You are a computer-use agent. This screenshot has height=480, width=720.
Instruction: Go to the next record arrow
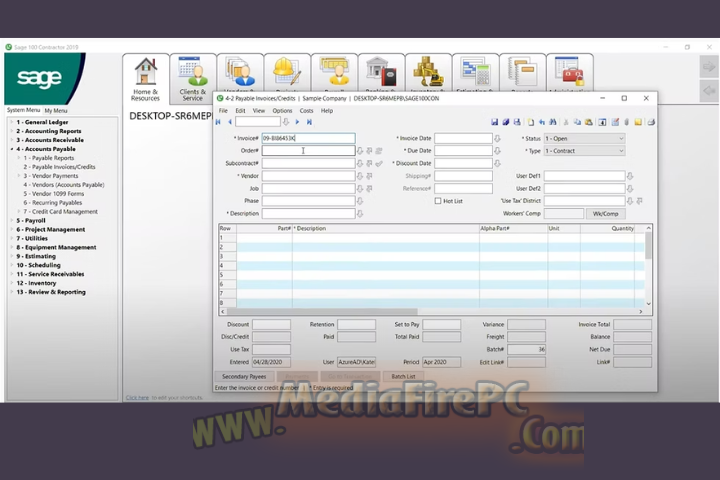298,122
